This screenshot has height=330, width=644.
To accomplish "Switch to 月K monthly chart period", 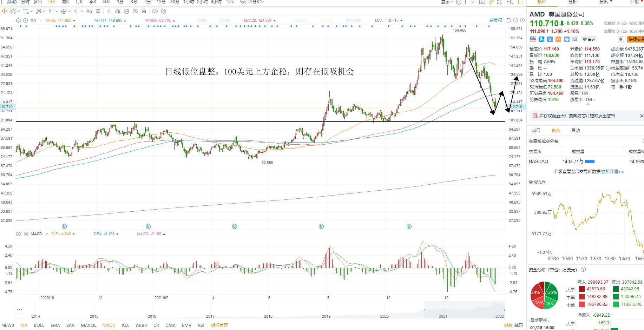I will point(79,2).
